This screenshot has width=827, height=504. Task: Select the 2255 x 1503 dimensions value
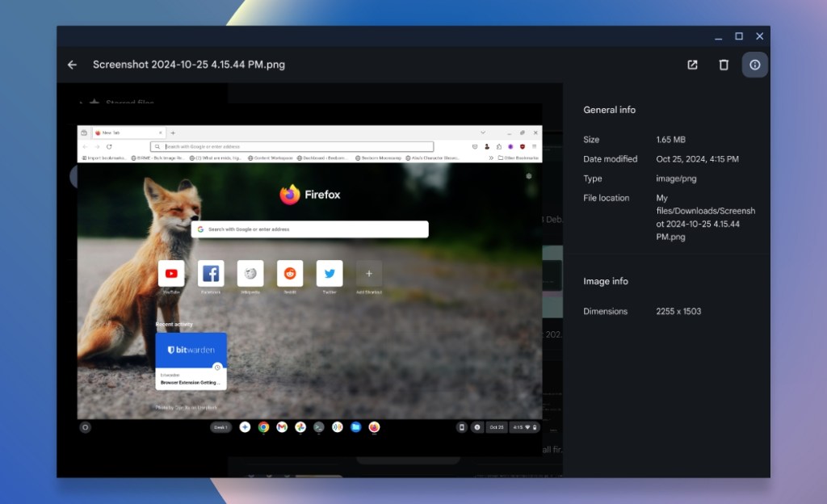coord(678,312)
